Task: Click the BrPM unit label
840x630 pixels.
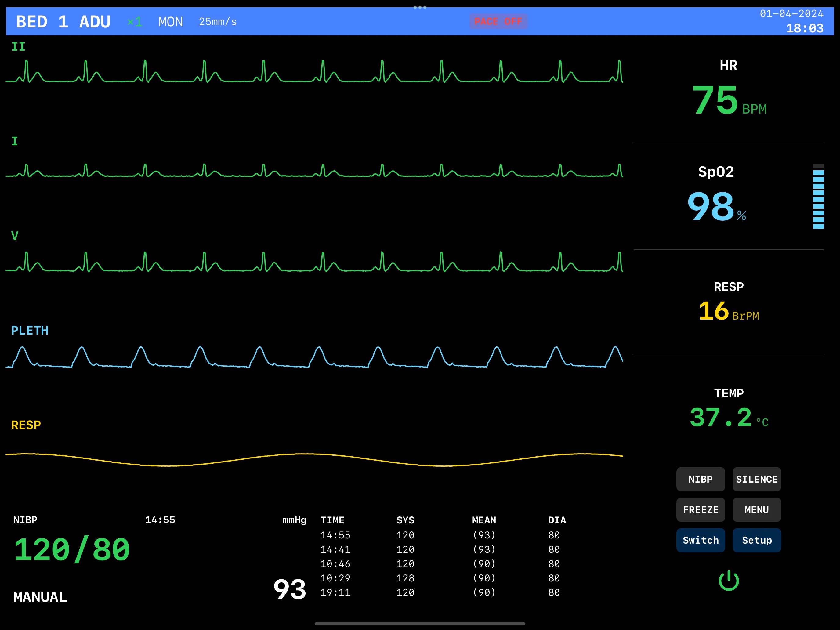Action: tap(745, 316)
